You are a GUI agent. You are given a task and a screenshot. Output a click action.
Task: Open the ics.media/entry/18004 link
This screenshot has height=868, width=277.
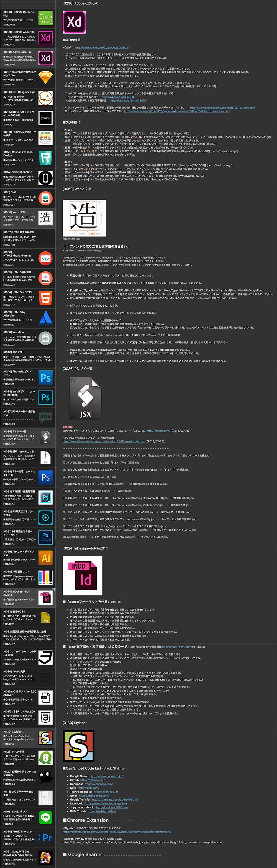coord(127,100)
